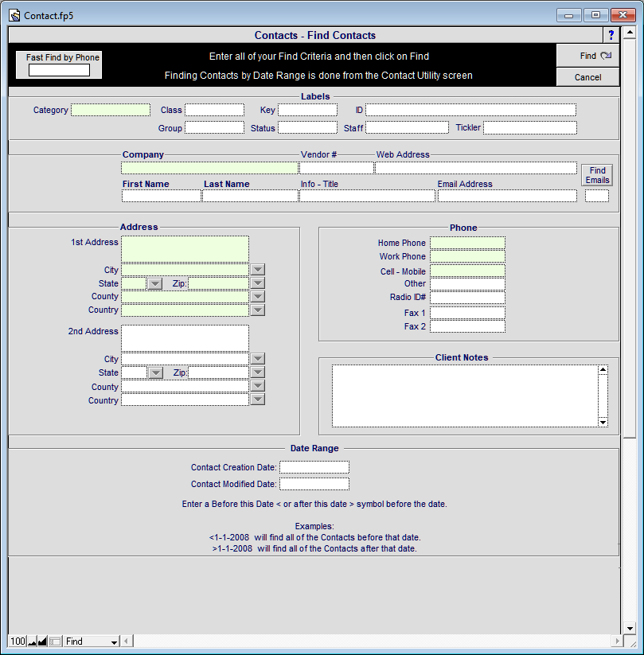Click the First Name input field
Viewport: 644px width, 655px height.
coord(162,196)
